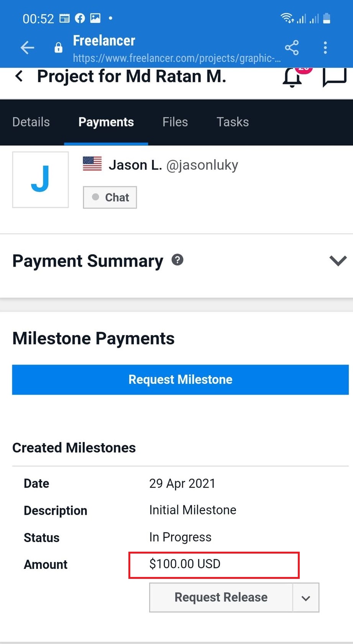The image size is (353, 644).
Task: Open the Files tab
Action: pos(175,122)
